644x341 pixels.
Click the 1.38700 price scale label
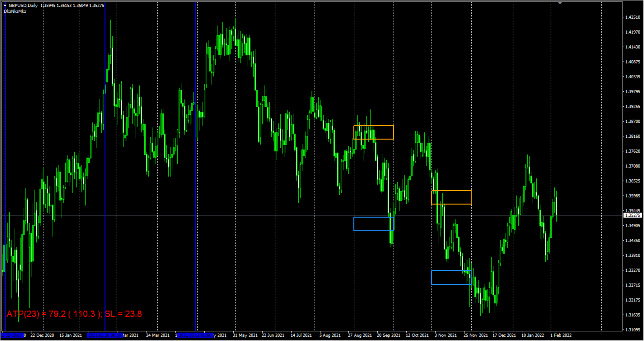(633, 121)
